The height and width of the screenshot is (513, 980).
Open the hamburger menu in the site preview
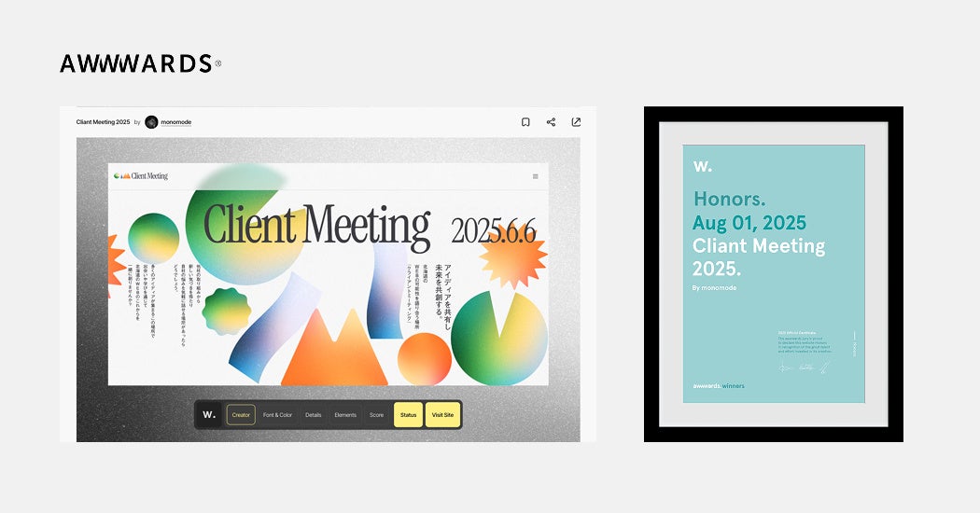(x=535, y=177)
